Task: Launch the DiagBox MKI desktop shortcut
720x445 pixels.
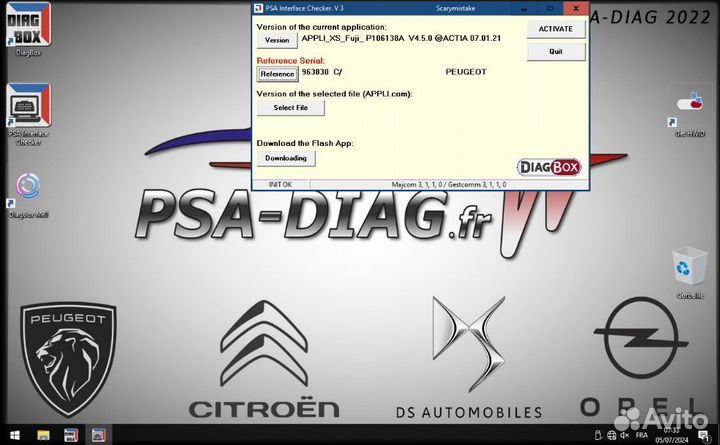Action: pos(28,195)
